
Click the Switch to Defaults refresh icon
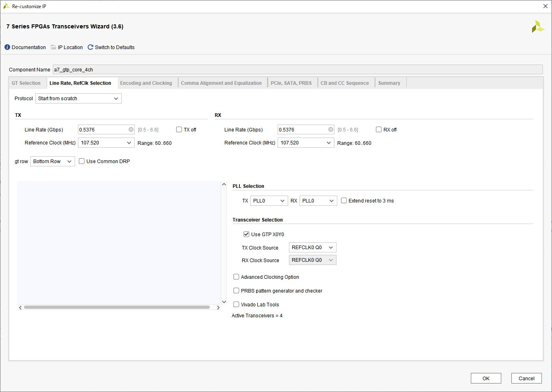coord(91,47)
